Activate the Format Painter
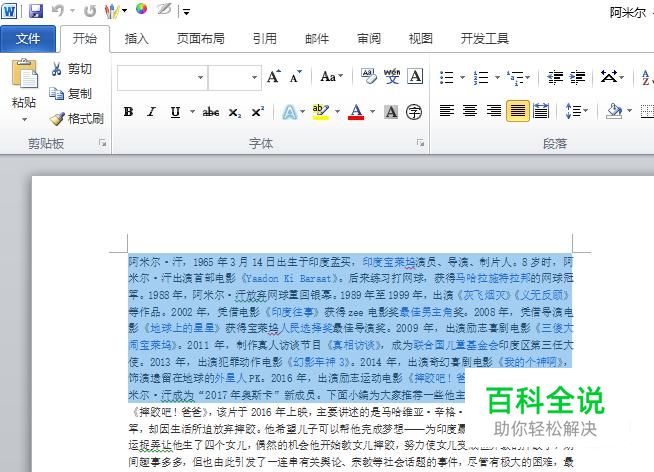Screen dimensions: 654x472 tap(76, 119)
